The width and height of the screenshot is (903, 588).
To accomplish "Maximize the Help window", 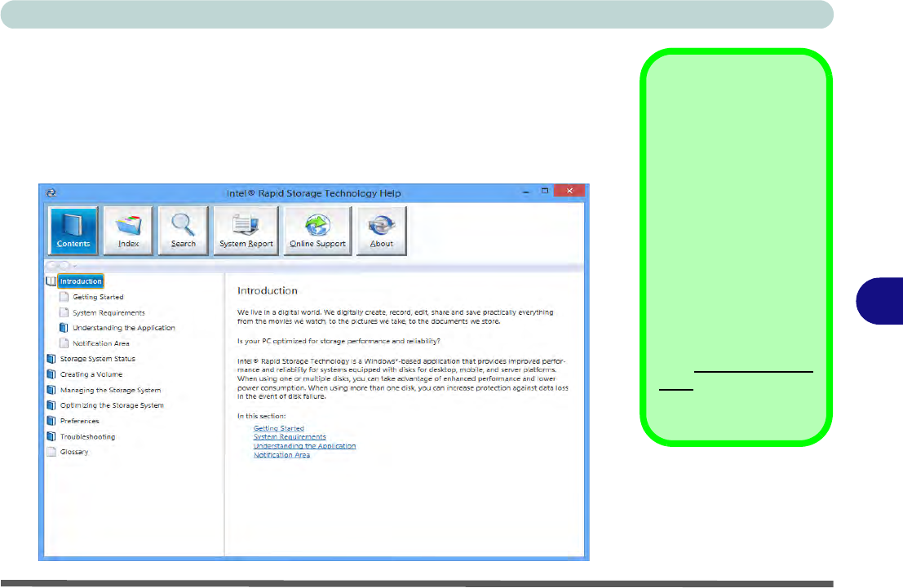I will point(545,191).
